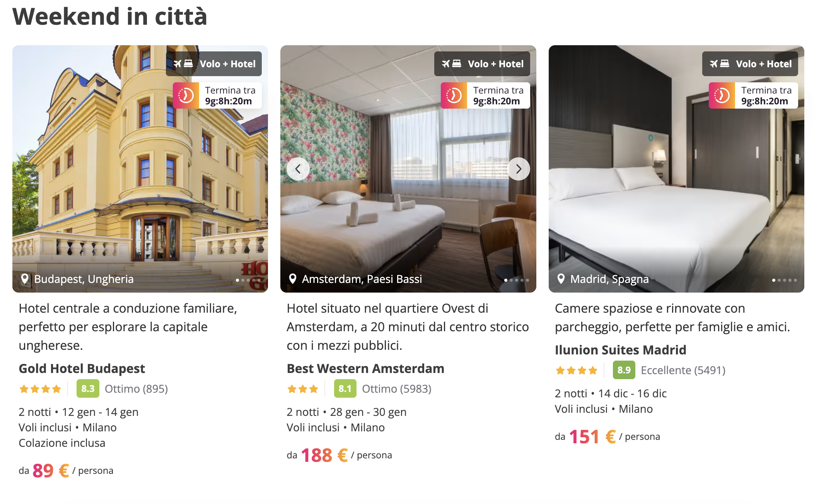Click the location pin beside Budapest, Ungheria
The height and width of the screenshot is (504, 819).
click(x=25, y=279)
